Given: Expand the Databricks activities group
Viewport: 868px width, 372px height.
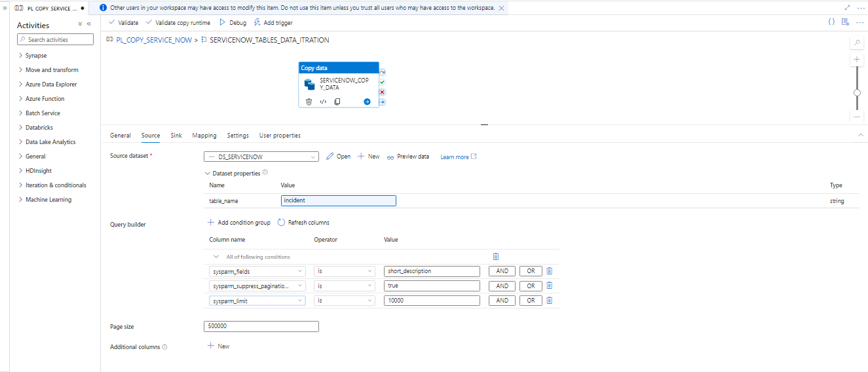Looking at the screenshot, I should [36, 128].
